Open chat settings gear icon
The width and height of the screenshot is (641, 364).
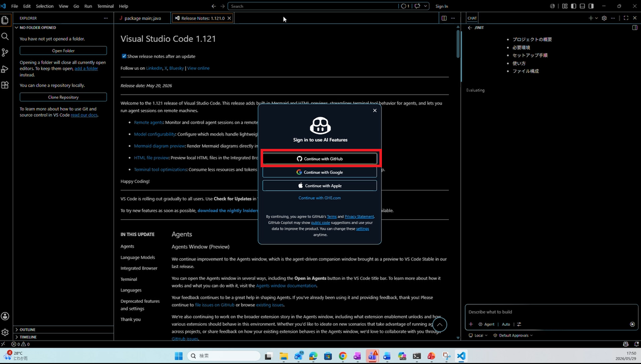coord(604,18)
